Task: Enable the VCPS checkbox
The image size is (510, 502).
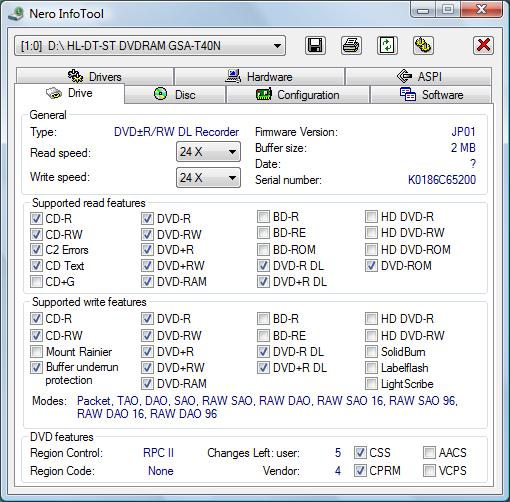Action: (x=429, y=471)
